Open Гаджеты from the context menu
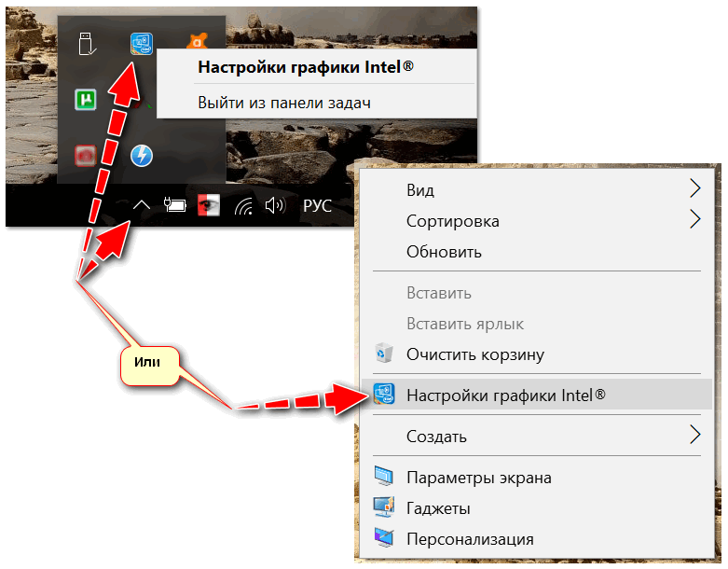This screenshot has height=569, width=728. pyautogui.click(x=537, y=508)
